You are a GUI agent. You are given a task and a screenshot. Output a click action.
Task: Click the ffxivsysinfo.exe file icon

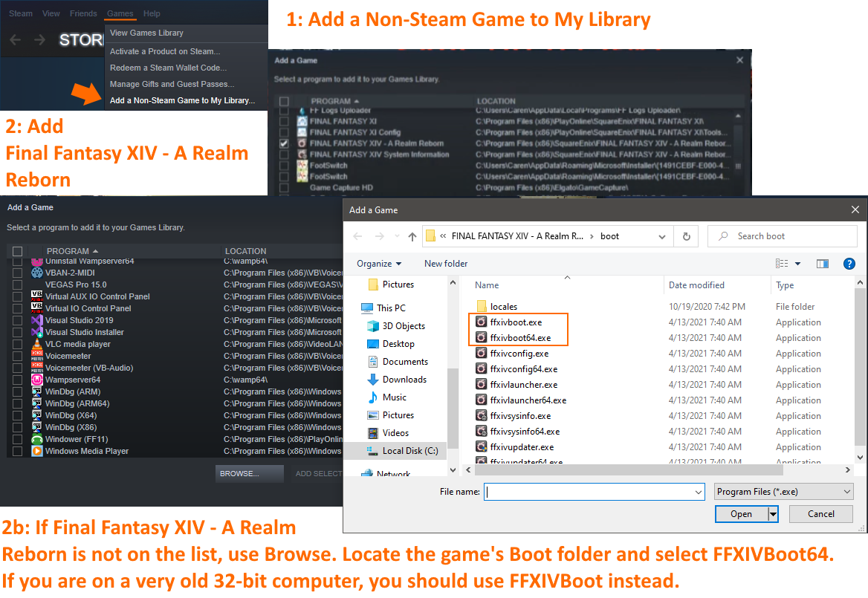point(482,415)
